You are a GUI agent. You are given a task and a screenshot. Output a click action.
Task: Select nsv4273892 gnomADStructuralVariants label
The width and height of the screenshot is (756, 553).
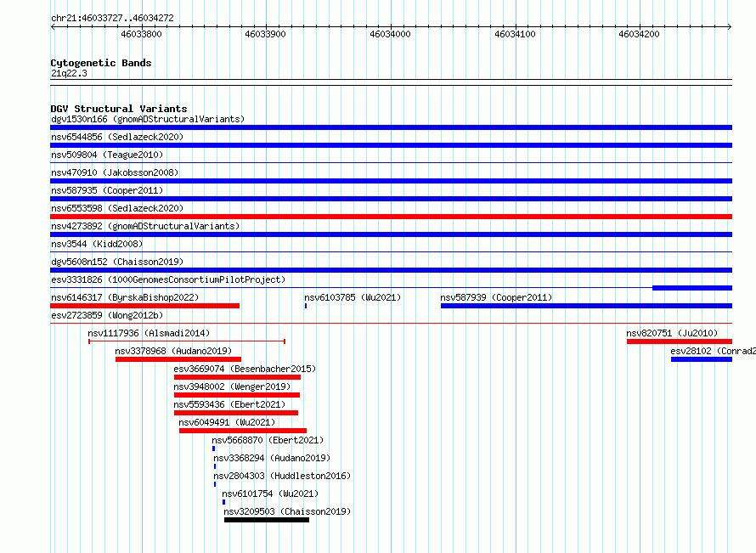[x=145, y=226]
